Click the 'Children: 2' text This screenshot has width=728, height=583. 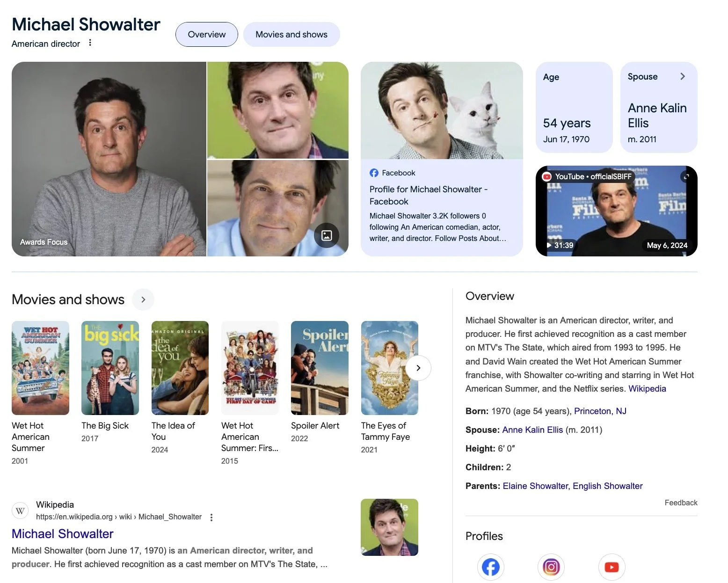[x=488, y=467]
